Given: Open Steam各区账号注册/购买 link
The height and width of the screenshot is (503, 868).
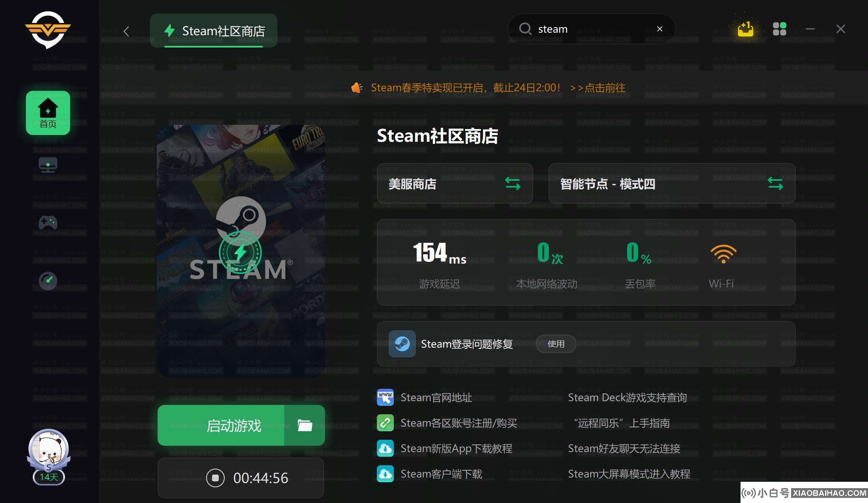Looking at the screenshot, I should click(458, 423).
